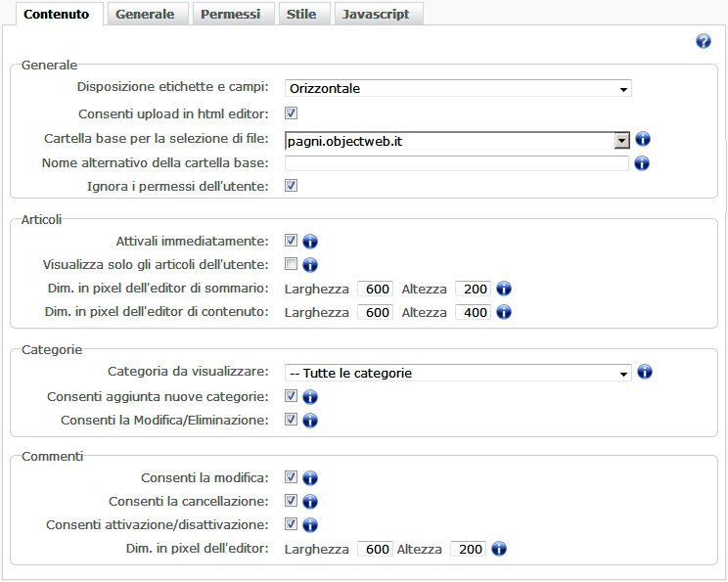Toggle Consenti aggiunta nuove categorie checkbox
Viewport: 728px width, 582px height.
pos(292,396)
